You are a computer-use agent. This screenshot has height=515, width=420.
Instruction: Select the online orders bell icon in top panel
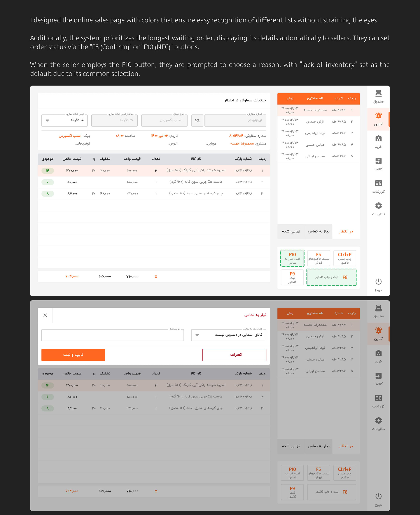pyautogui.click(x=378, y=116)
